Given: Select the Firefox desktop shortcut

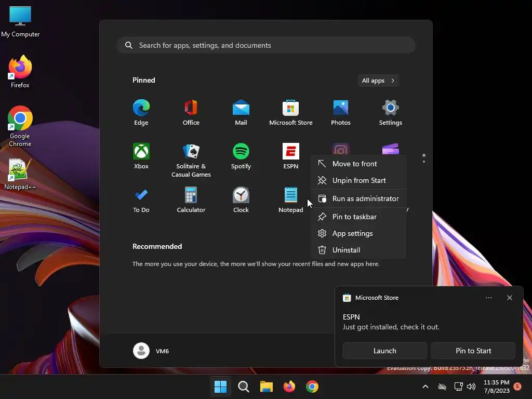Looking at the screenshot, I should pyautogui.click(x=20, y=72).
